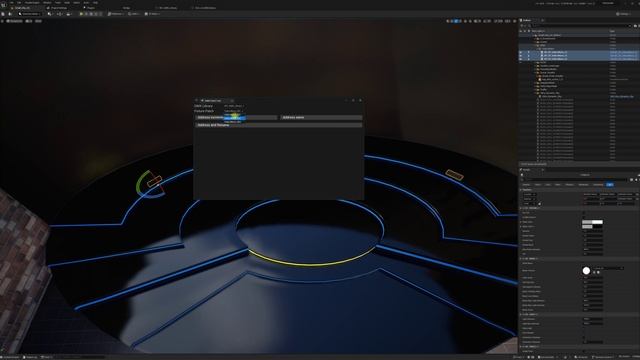Toggle visibility eye of third selected Outliner row
The image size is (640, 360).
tap(520, 59)
